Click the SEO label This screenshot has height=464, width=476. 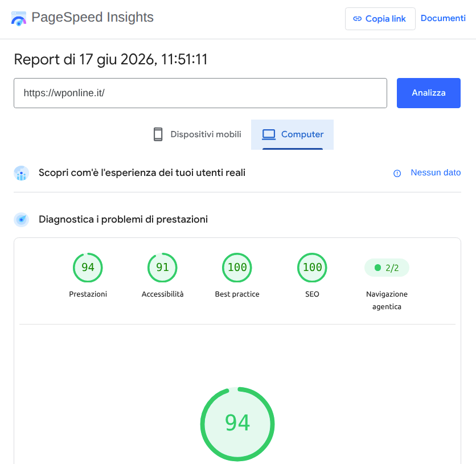(x=312, y=294)
